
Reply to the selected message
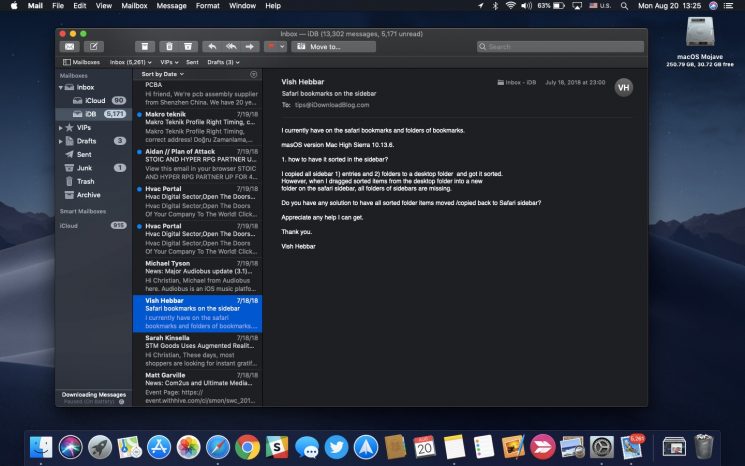tap(212, 47)
